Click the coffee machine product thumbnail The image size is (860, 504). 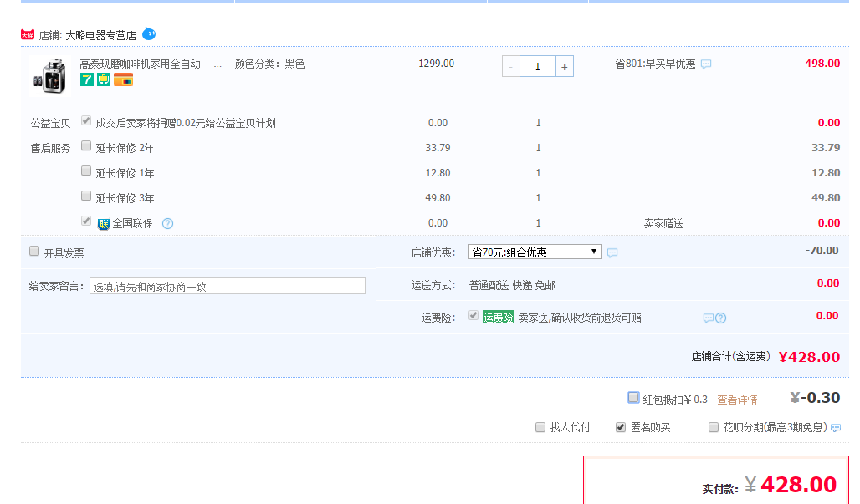pyautogui.click(x=50, y=75)
